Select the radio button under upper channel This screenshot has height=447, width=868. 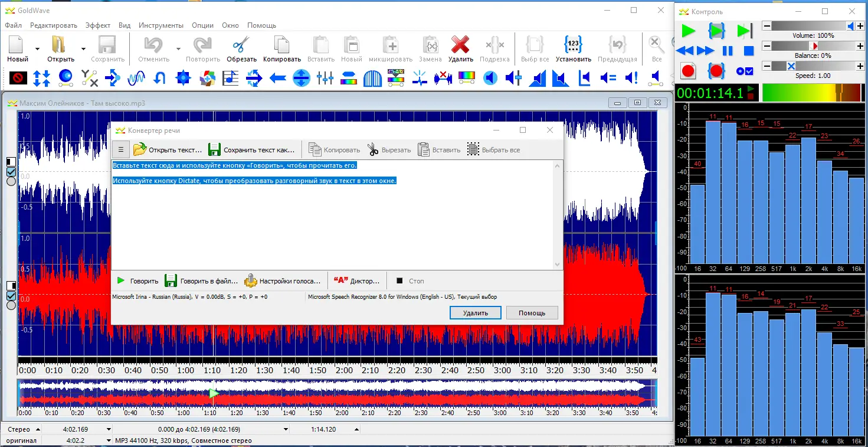pyautogui.click(x=11, y=181)
